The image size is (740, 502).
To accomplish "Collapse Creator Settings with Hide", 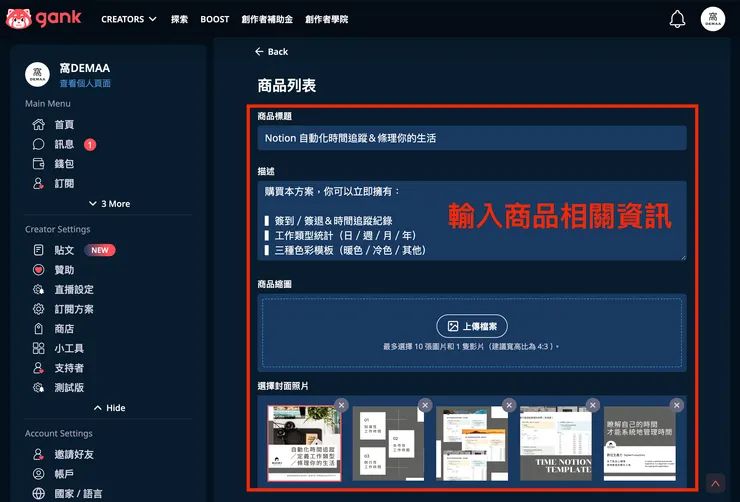I will click(x=109, y=408).
